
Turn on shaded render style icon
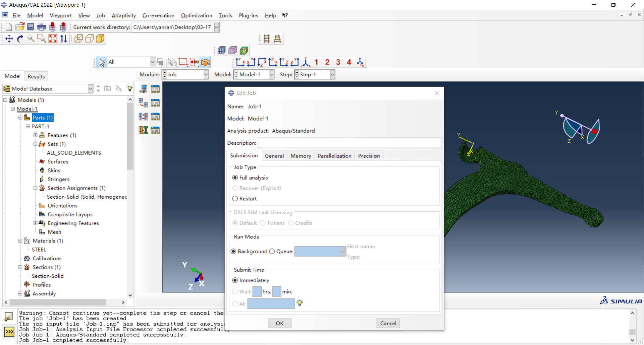tap(100, 39)
